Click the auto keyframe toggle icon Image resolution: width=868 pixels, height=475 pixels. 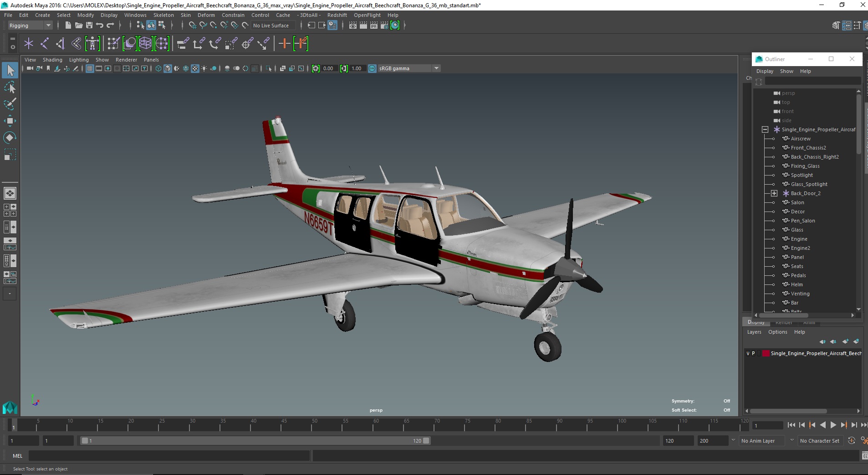click(x=852, y=441)
